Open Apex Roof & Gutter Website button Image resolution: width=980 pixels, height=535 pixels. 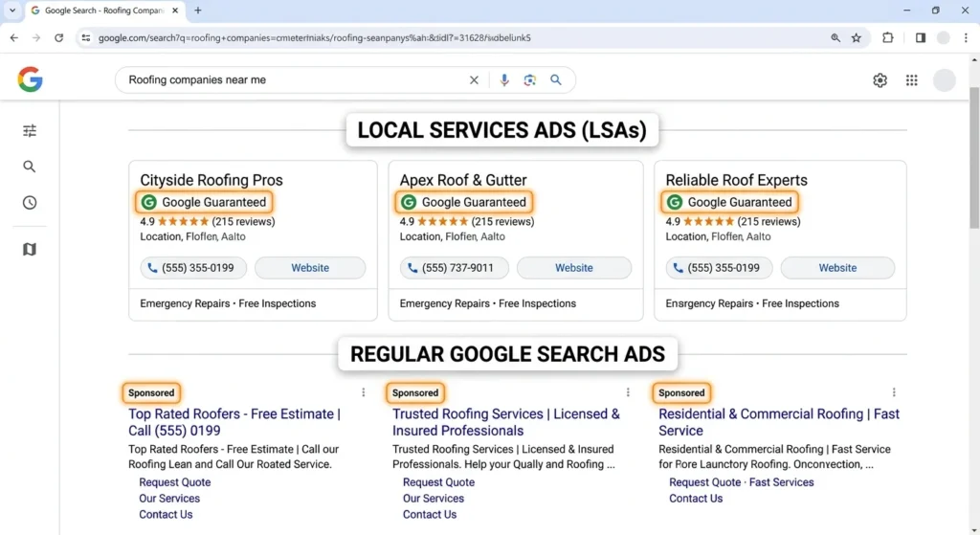(x=574, y=268)
